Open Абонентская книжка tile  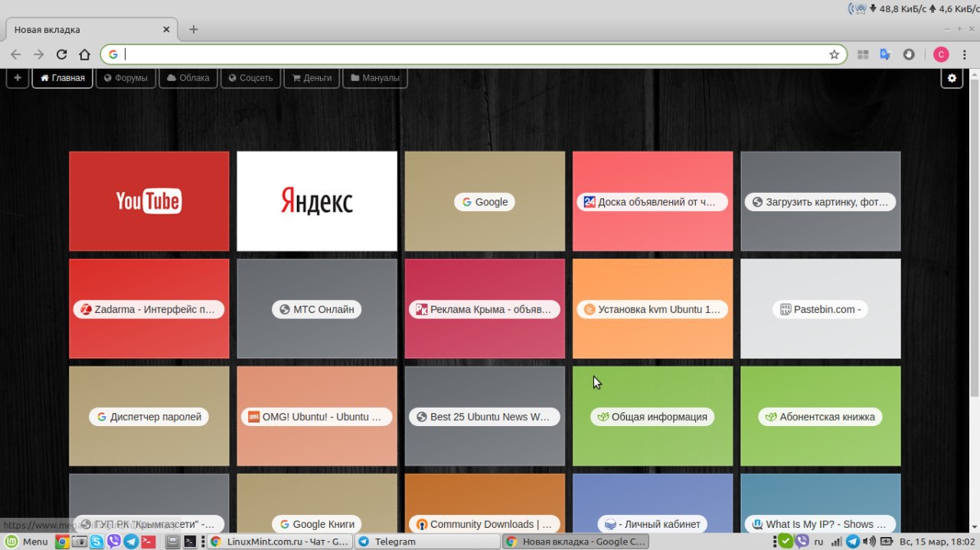(821, 416)
